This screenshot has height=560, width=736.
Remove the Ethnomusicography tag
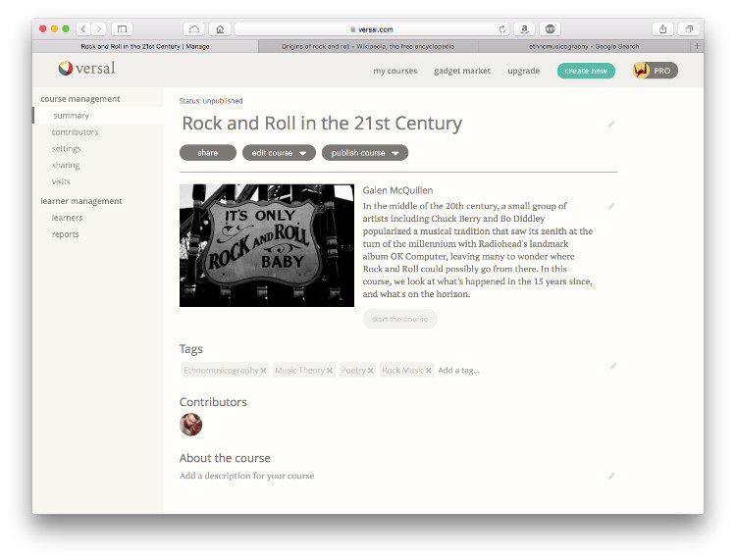[x=263, y=371]
